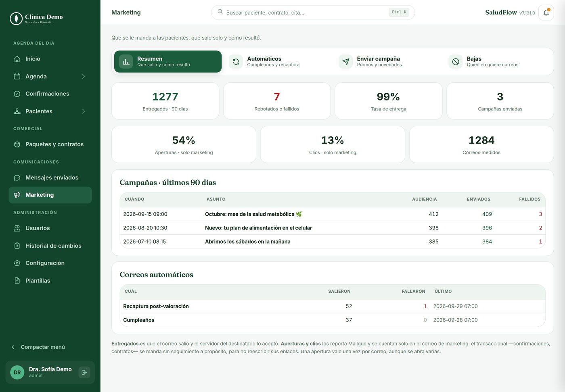Click the 1284 Correos medidos card

pyautogui.click(x=481, y=145)
